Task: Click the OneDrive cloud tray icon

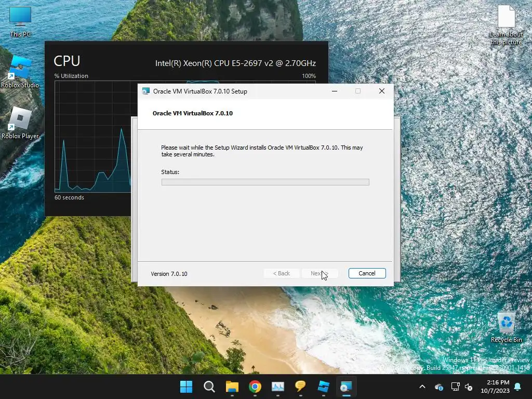Action: [x=438, y=387]
